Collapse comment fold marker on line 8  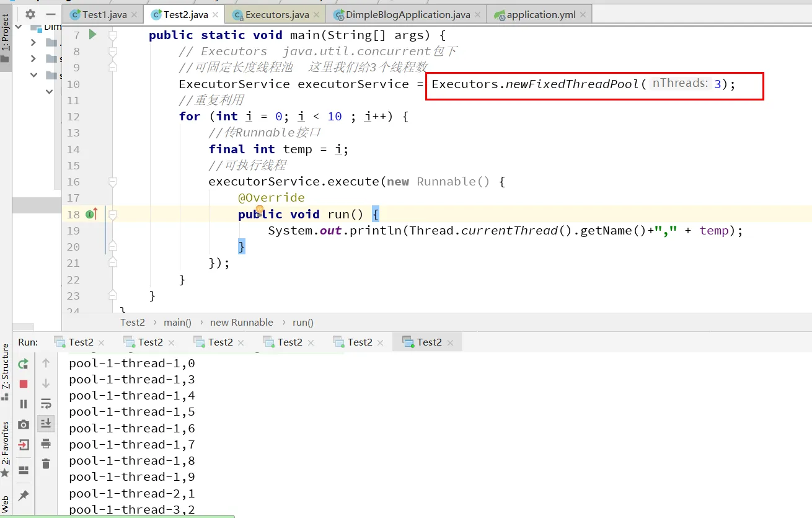click(113, 51)
